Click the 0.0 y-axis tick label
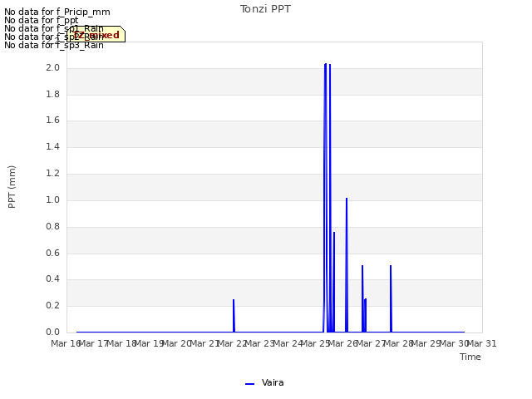Viewport: 532px width, 399px height. click(x=52, y=332)
